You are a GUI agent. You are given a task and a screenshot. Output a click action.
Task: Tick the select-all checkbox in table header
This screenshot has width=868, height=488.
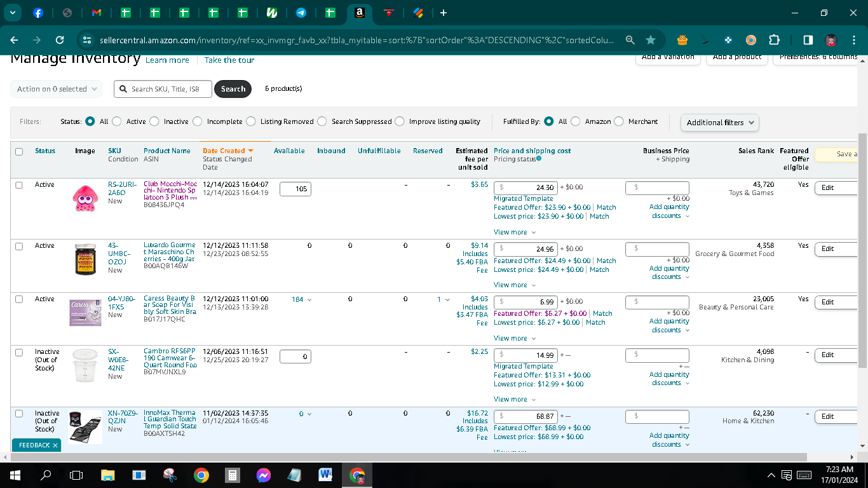(19, 151)
